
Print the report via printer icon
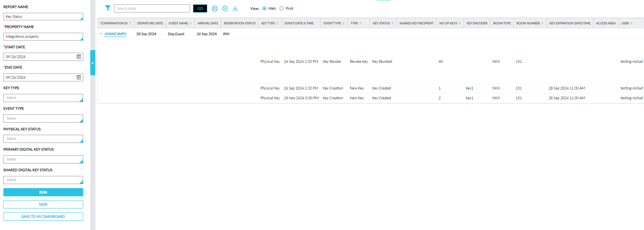coord(215,8)
